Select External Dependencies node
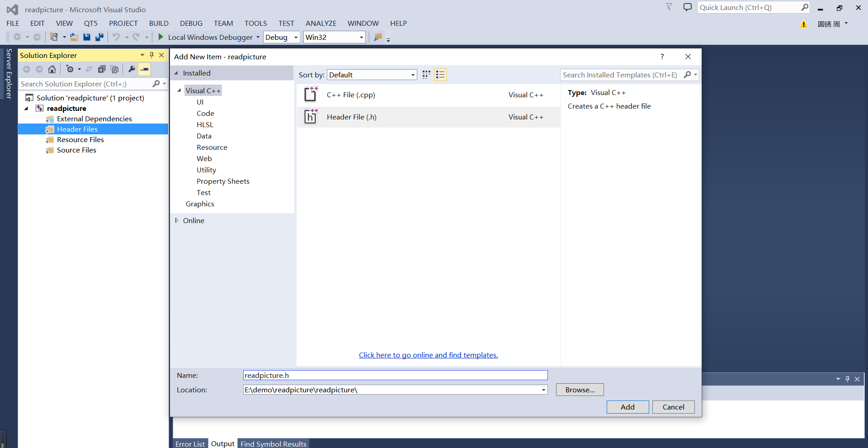Image resolution: width=868 pixels, height=448 pixels. coord(94,119)
